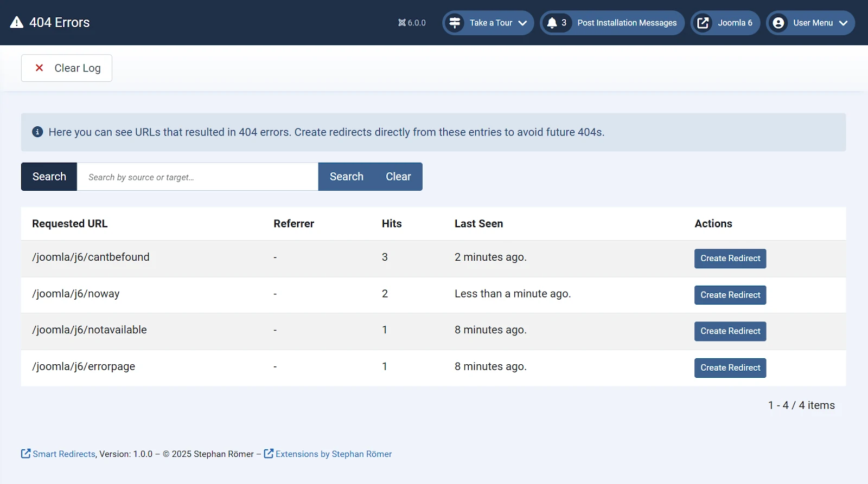Focus the Search by source or target field
This screenshot has width=868, height=484.
197,177
